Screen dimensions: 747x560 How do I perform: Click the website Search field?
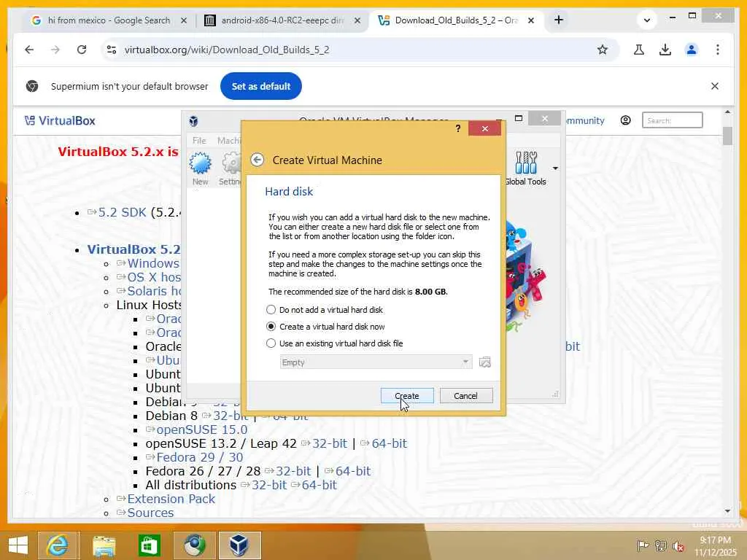tap(672, 120)
